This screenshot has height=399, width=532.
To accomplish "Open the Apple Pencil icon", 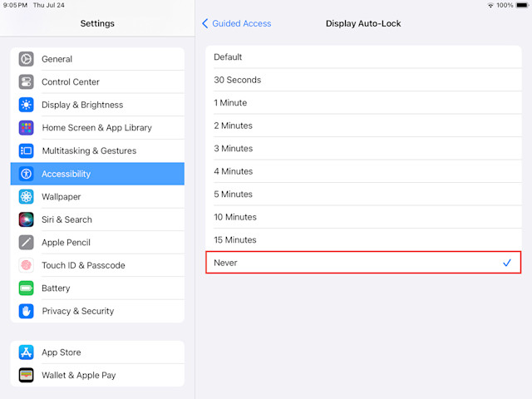I will pyautogui.click(x=26, y=242).
